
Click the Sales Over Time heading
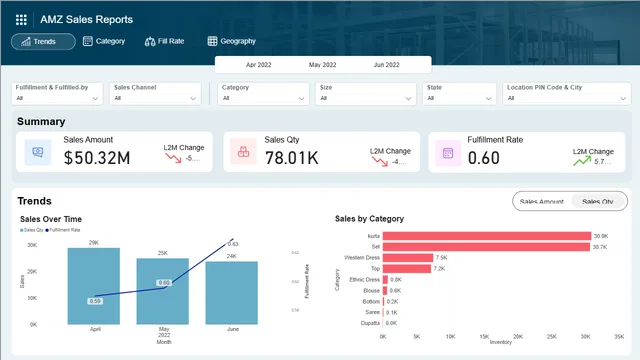click(51, 219)
